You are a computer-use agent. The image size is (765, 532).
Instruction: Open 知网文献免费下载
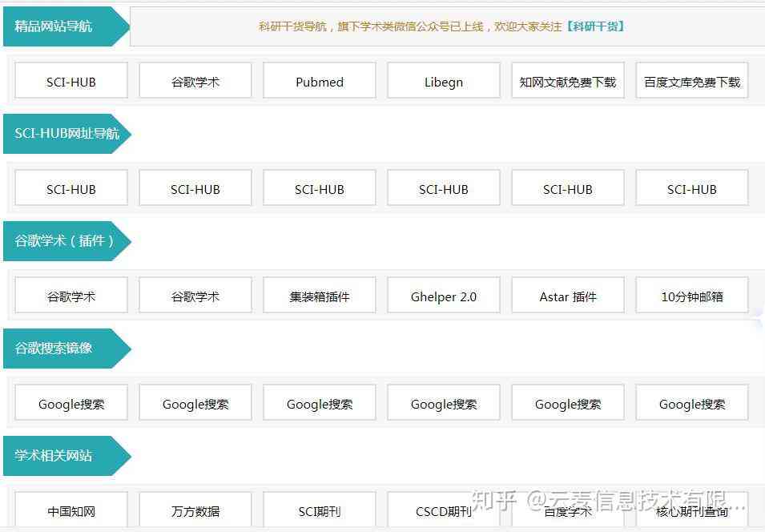click(568, 81)
